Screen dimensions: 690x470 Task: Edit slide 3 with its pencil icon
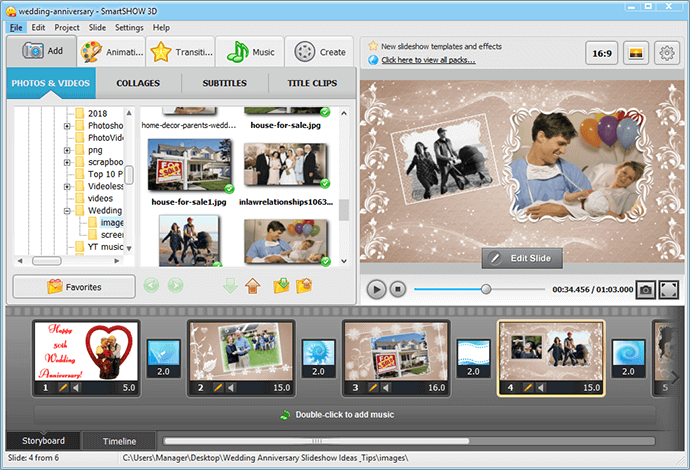[x=373, y=388]
